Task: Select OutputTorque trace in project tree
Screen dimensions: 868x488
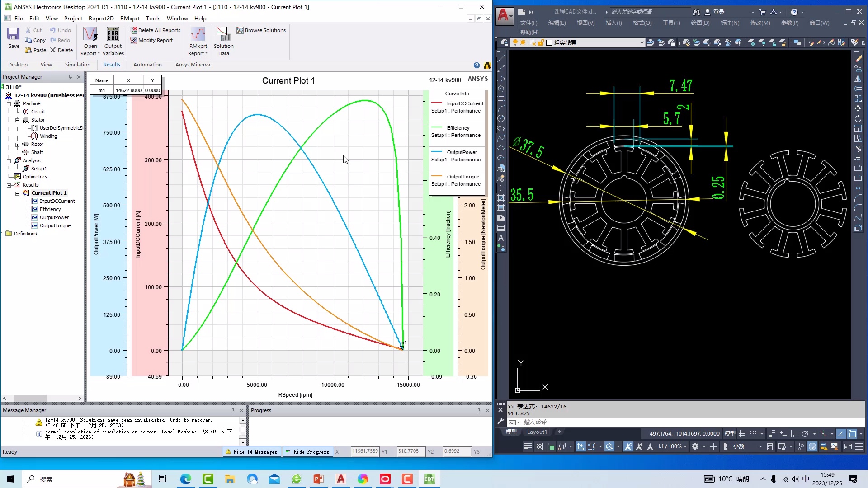Action: pyautogui.click(x=55, y=225)
